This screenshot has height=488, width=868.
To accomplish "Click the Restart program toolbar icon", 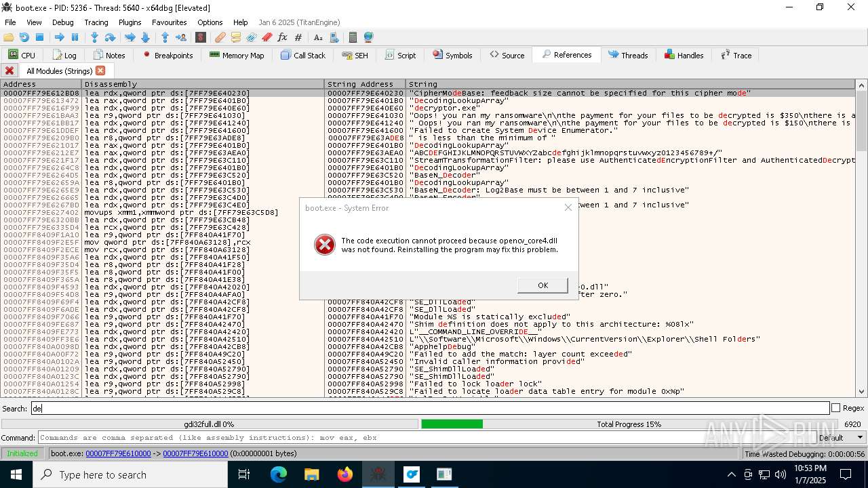I will [x=24, y=37].
